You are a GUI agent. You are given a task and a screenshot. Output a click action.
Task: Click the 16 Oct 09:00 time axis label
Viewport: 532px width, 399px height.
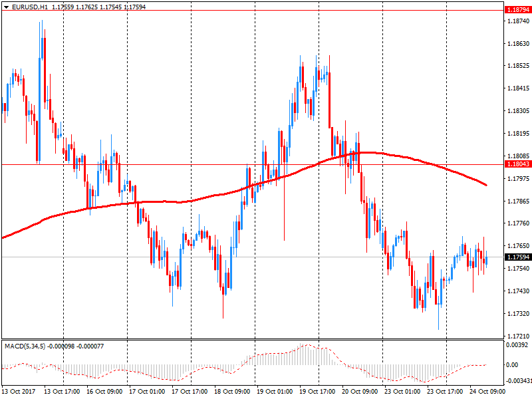[104, 392]
